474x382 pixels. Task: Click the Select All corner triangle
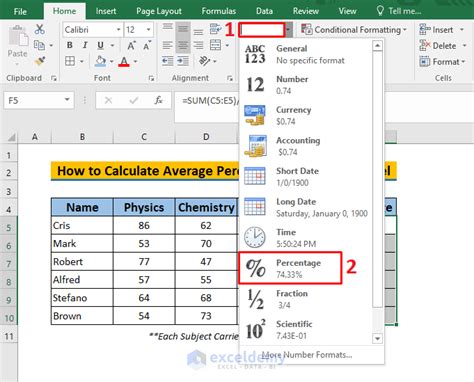(11, 137)
